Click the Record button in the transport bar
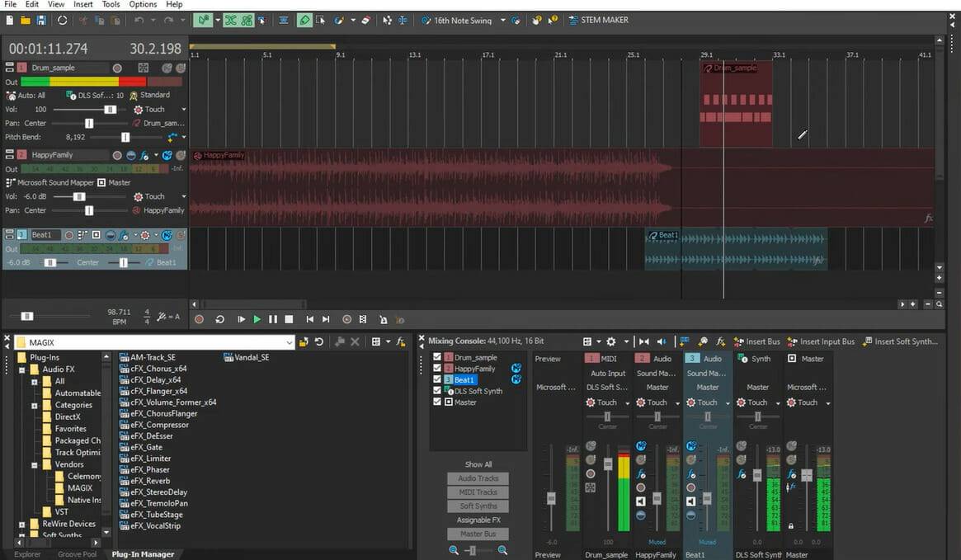 199,319
